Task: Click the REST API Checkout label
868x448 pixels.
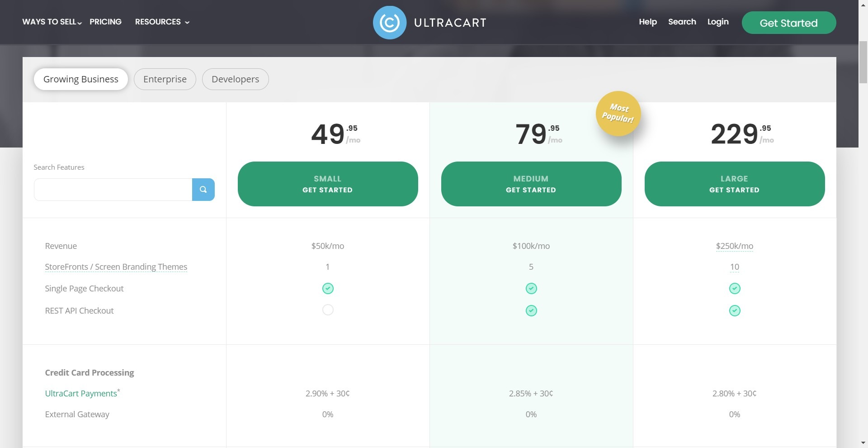Action: [79, 311]
